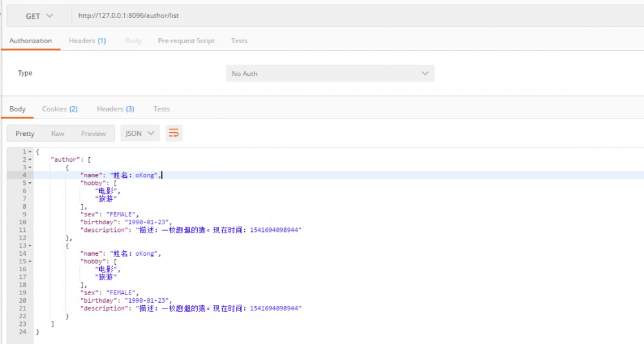Click the "author" key text
Image resolution: width=644 pixels, height=344 pixels.
tap(65, 160)
